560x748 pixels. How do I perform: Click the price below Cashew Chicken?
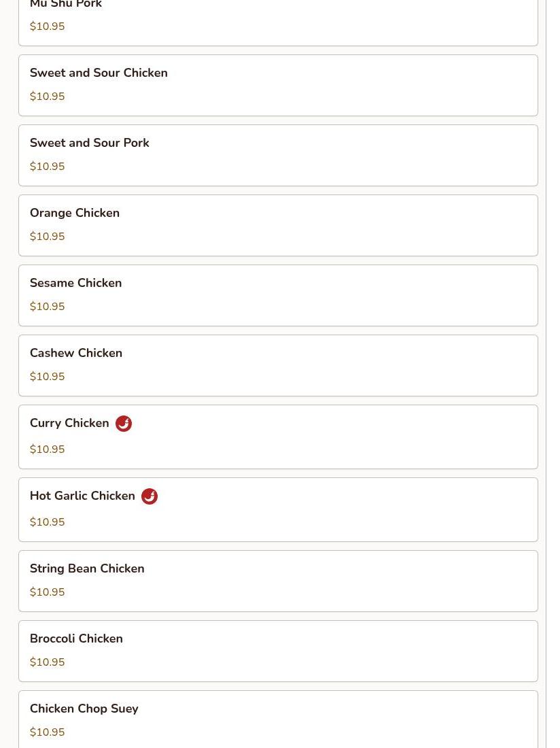tap(47, 377)
